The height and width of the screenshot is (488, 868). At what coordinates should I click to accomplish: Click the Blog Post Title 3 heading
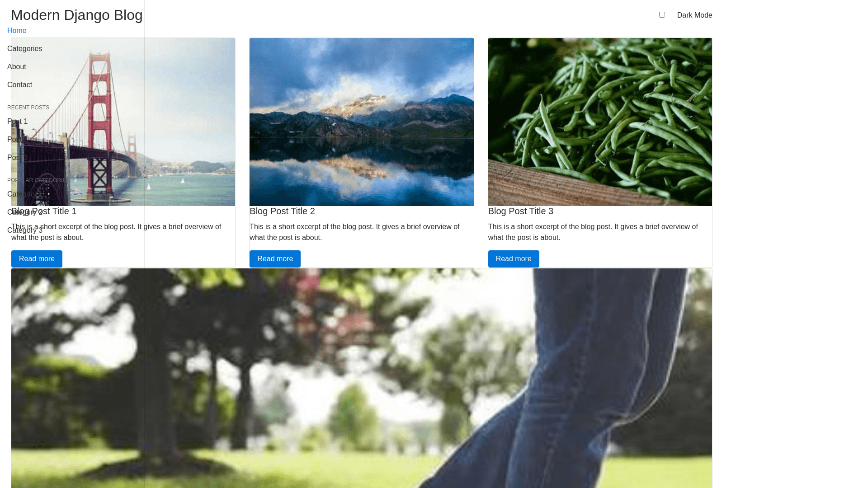tap(521, 211)
